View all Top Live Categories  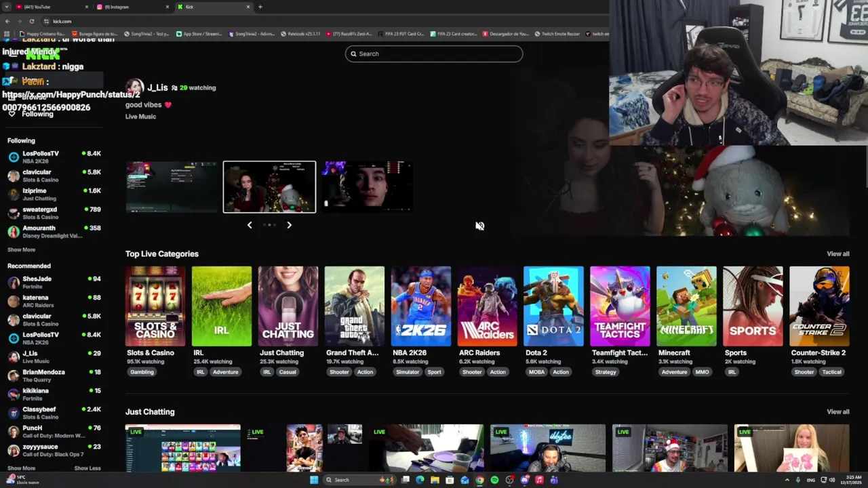(837, 253)
